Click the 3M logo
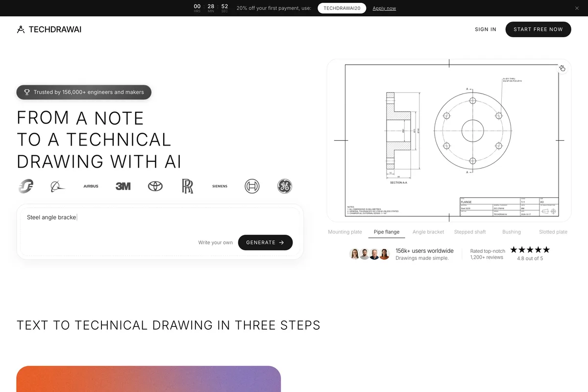Image resolution: width=588 pixels, height=392 pixels. click(x=123, y=186)
